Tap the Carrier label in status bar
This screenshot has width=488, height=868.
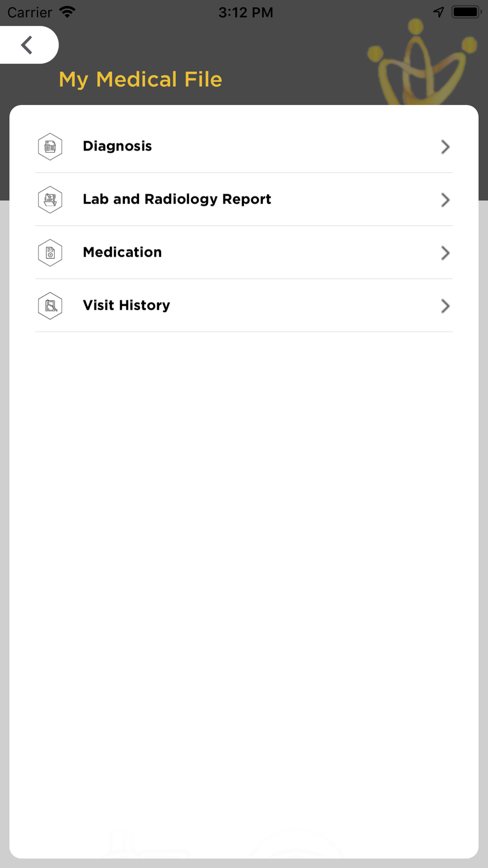30,12
